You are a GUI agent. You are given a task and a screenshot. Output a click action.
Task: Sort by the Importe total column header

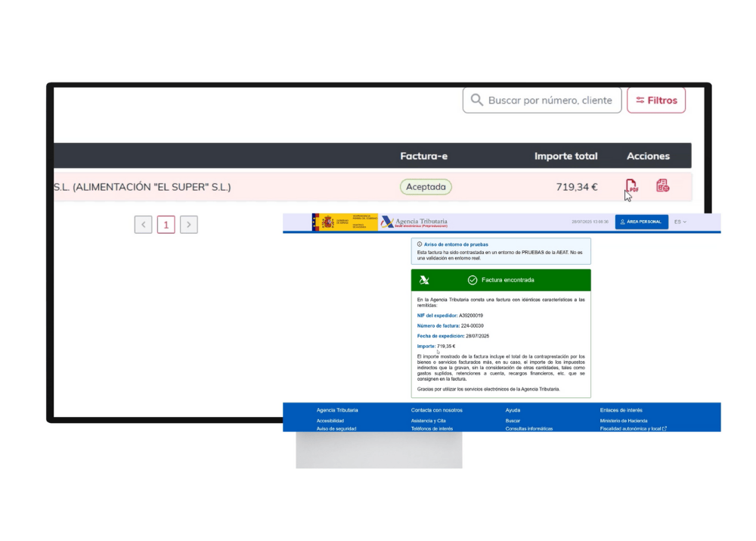(565, 156)
